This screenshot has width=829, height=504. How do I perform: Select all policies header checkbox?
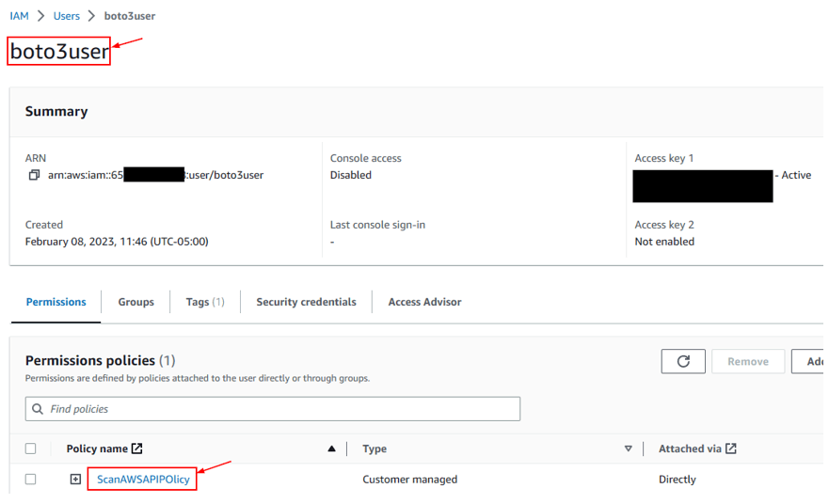pos(31,449)
